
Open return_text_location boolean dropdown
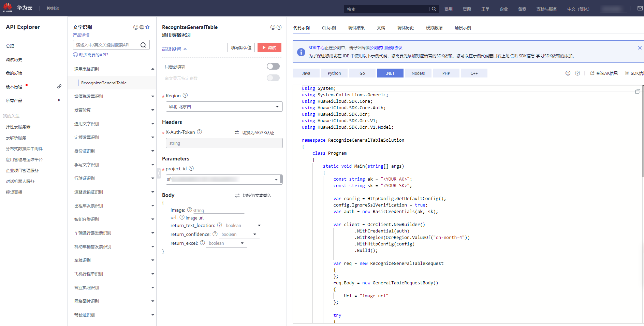[x=244, y=225]
